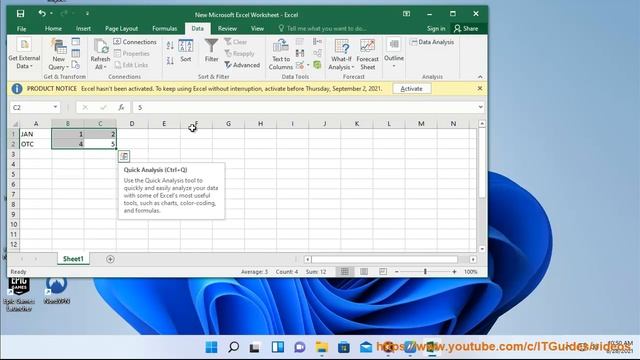Select column D header
The width and height of the screenshot is (640, 360).
pyautogui.click(x=132, y=124)
